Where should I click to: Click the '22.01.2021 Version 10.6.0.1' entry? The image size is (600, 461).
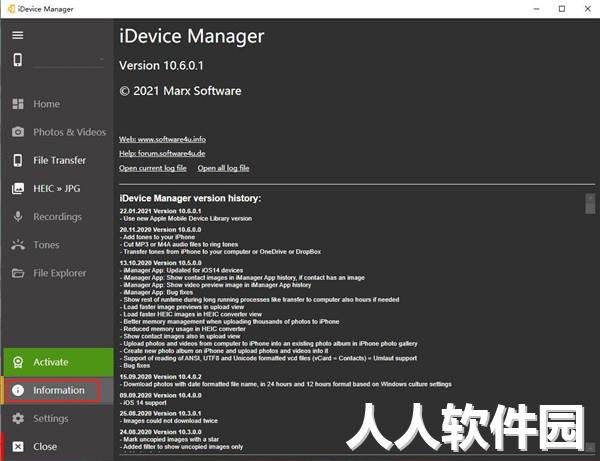(x=160, y=211)
